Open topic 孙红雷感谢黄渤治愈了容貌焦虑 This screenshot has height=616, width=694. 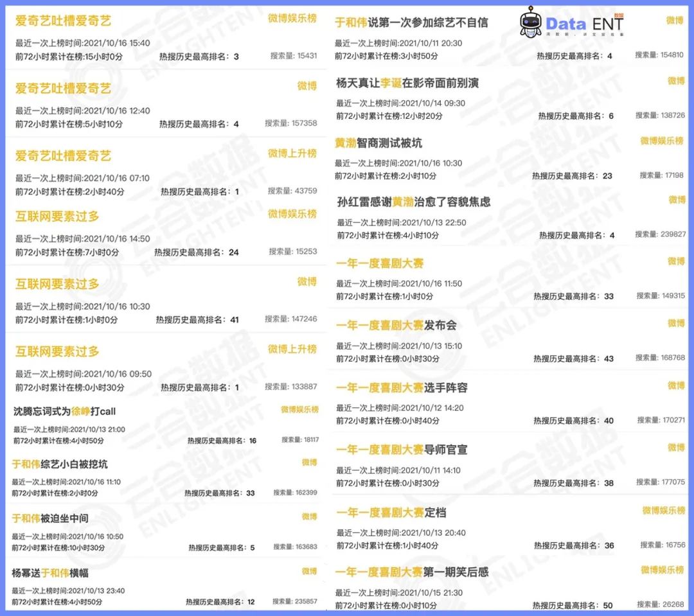point(414,202)
